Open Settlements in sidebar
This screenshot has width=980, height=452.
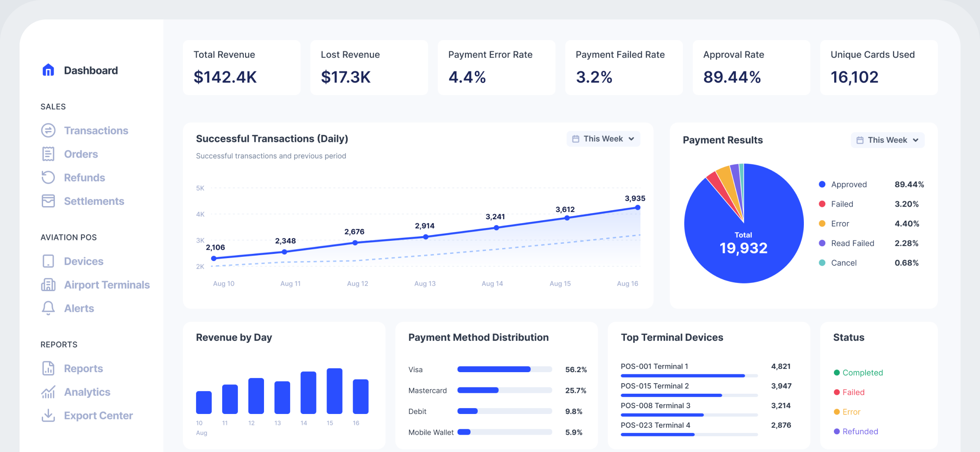pyautogui.click(x=94, y=201)
